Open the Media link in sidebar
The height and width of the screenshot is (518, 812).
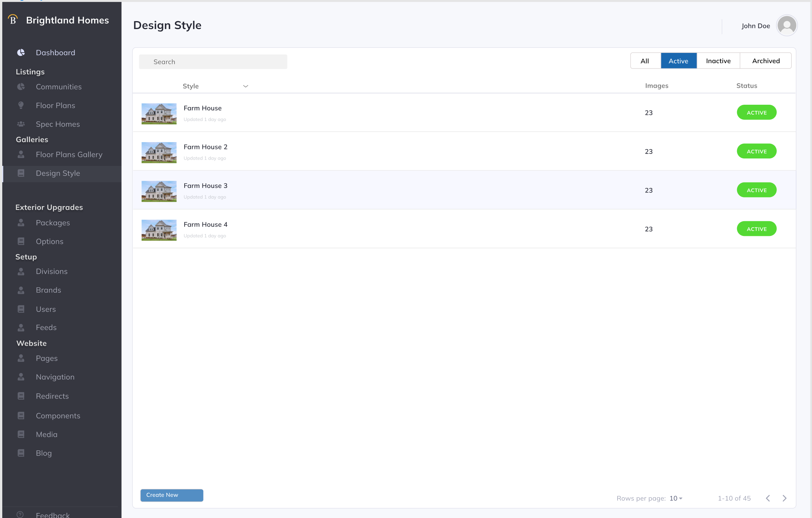coord(47,434)
